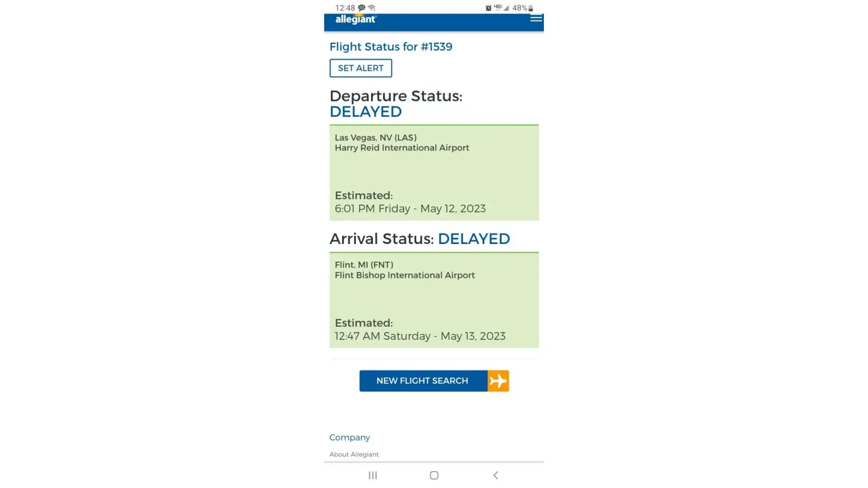868x488 pixels.
Task: Open the About Allegiant link
Action: [354, 454]
